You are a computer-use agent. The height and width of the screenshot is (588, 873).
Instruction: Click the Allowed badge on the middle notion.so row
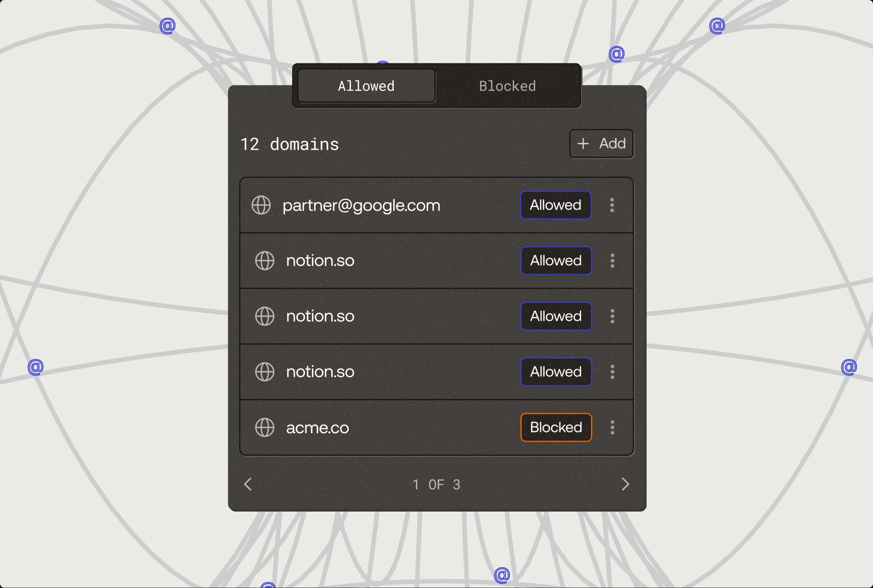pos(556,316)
